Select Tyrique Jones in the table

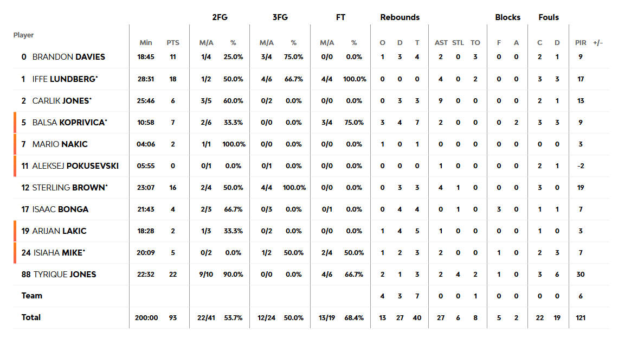[x=65, y=275]
